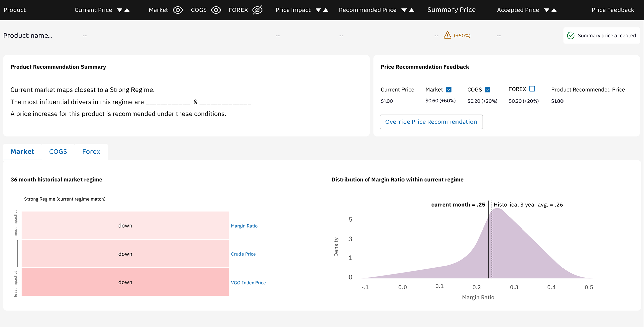Screen dimensions: 644x327
Task: Open the Margin Ratio link
Action: click(x=244, y=226)
